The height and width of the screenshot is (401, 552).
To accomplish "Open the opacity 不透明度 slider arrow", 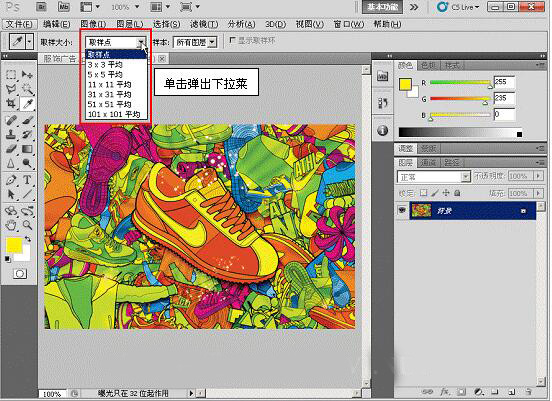I will [x=538, y=175].
